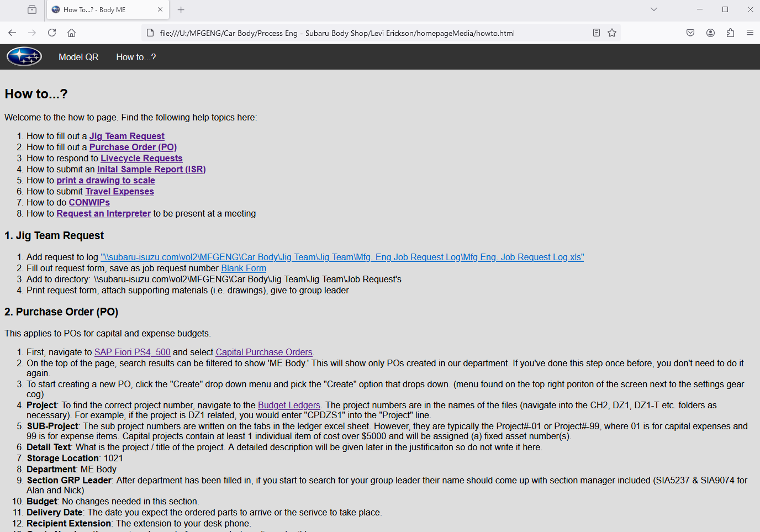Close the How To...? browser tab
760x532 pixels.
(x=160, y=9)
